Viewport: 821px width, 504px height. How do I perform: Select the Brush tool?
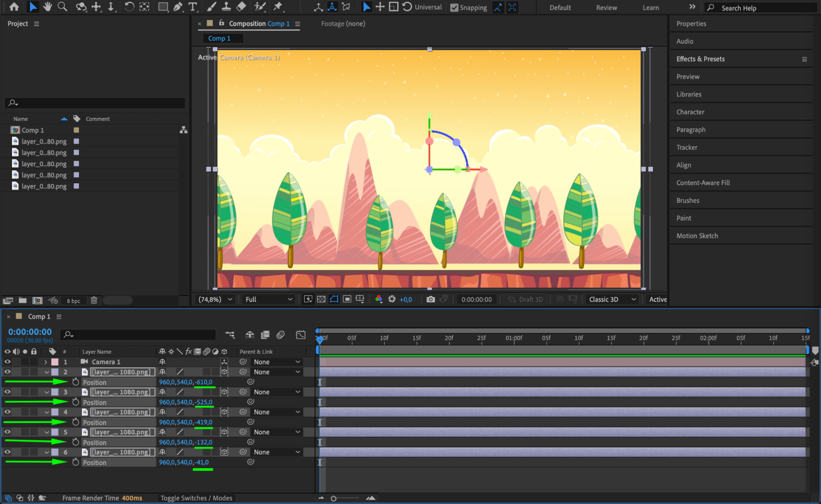(211, 7)
